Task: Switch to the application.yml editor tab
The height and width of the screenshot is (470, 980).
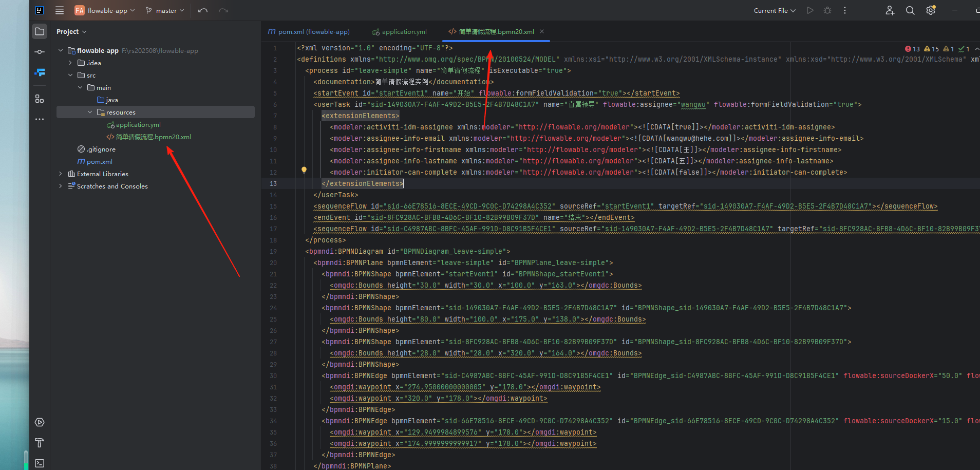Action: tap(404, 31)
